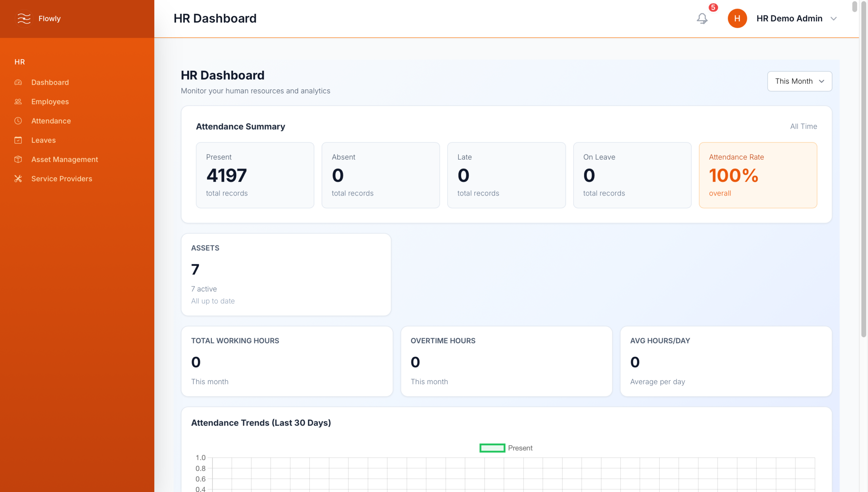Expand HR Demo Admin user menu chevron
Viewport: 868px width, 492px height.
pos(834,19)
